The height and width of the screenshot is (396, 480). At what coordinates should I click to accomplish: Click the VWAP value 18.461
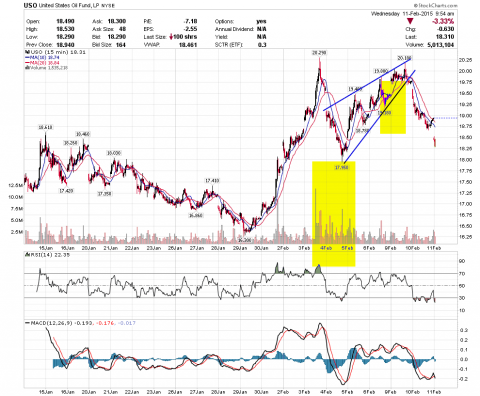188,45
